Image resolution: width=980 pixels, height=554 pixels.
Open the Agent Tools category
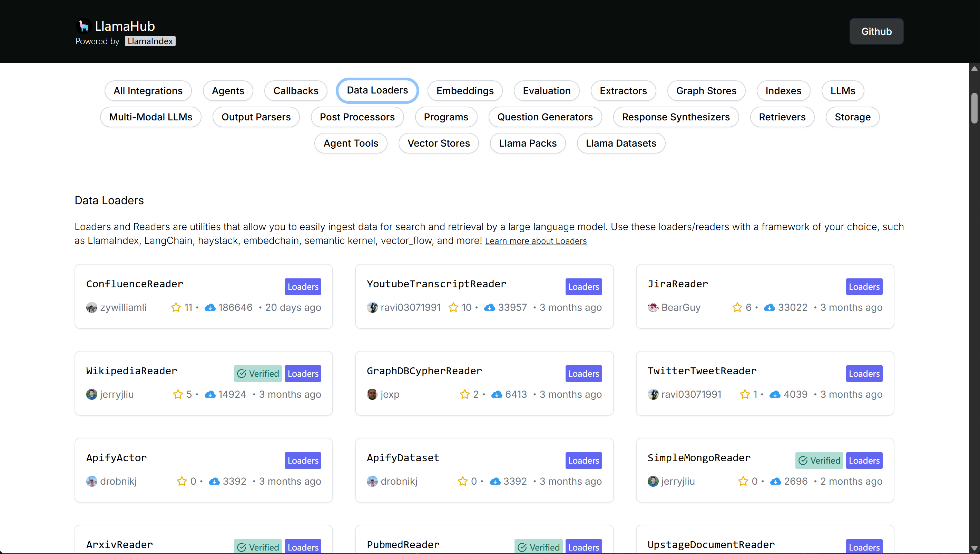351,143
